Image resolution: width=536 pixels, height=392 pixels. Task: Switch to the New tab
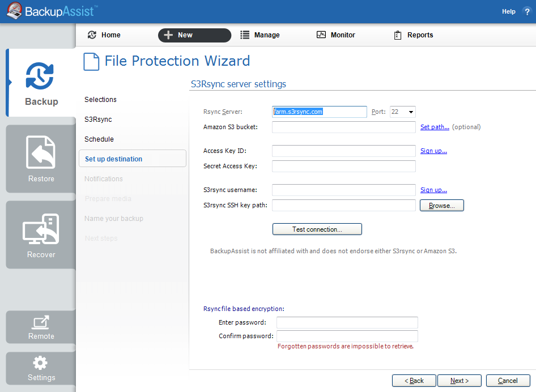click(x=194, y=35)
